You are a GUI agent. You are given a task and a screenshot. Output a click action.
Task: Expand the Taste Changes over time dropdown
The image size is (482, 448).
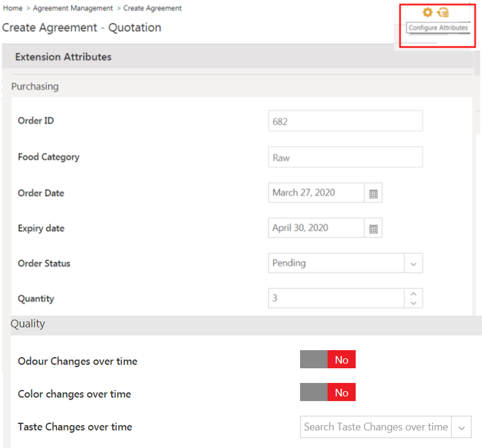pyautogui.click(x=462, y=427)
